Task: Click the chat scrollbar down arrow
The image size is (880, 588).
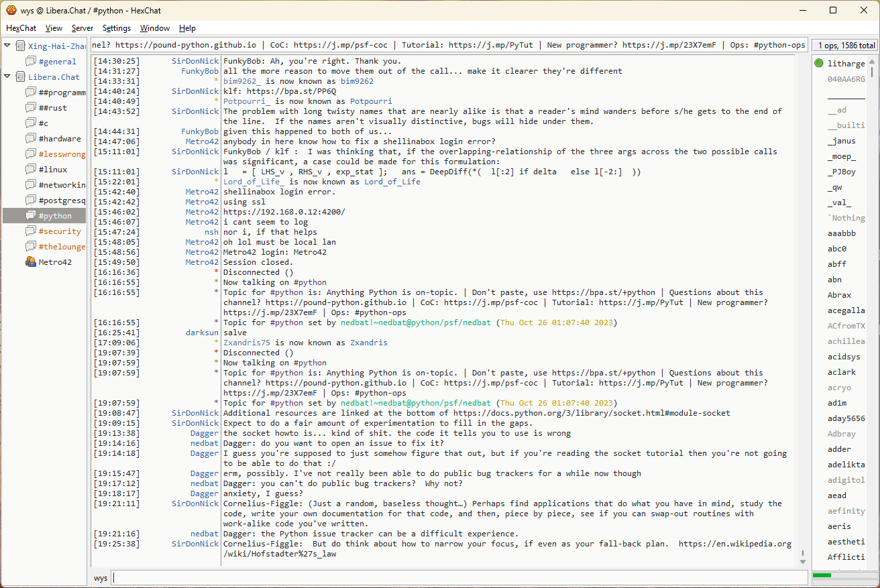Action: point(803,561)
